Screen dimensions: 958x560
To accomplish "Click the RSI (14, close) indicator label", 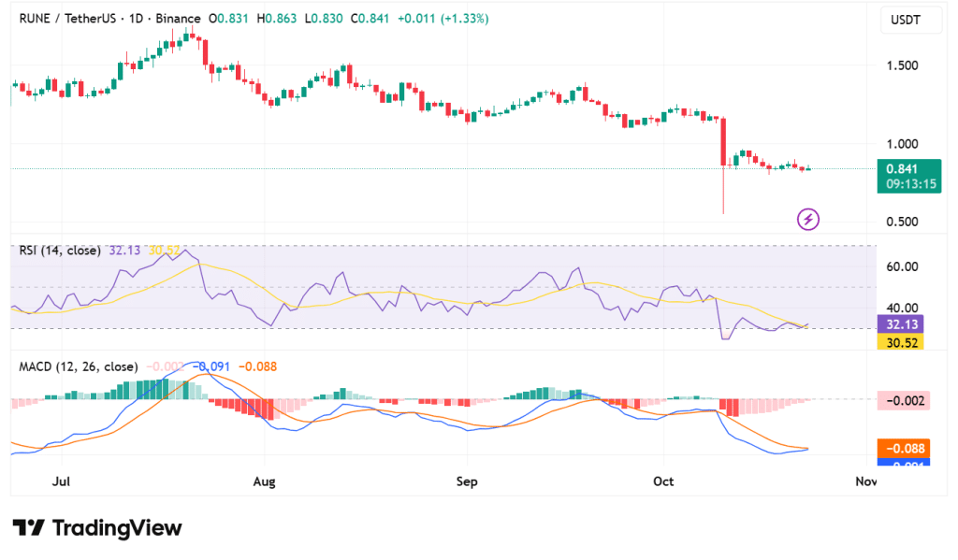I will pyautogui.click(x=60, y=251).
